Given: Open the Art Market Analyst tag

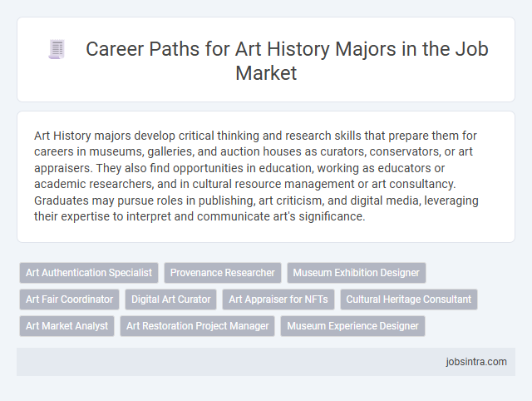Looking at the screenshot, I should [x=66, y=326].
